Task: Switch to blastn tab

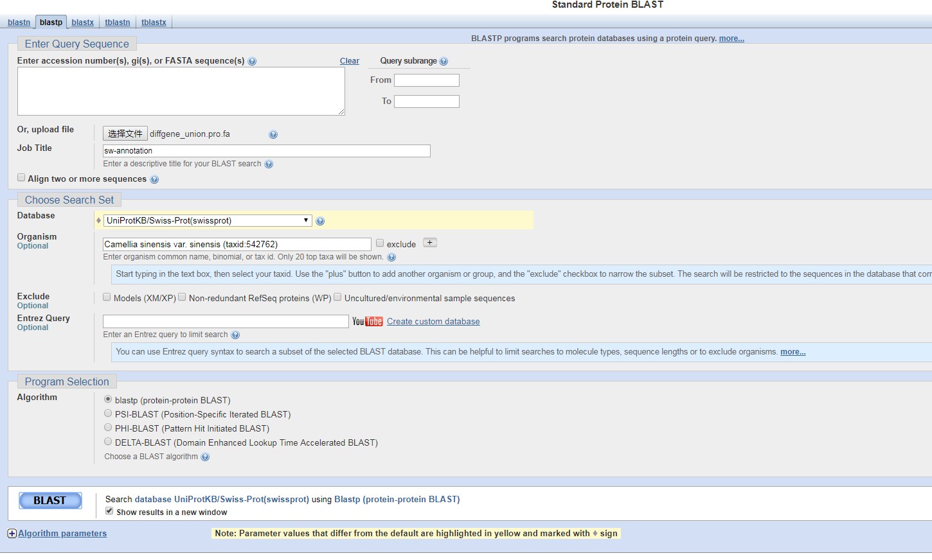Action: tap(19, 22)
